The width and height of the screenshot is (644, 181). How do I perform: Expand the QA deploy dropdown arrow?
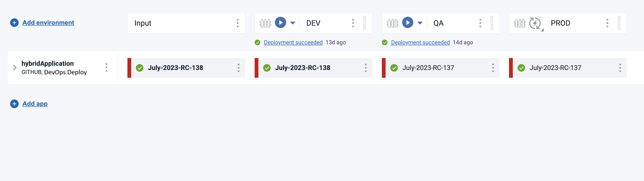click(420, 23)
